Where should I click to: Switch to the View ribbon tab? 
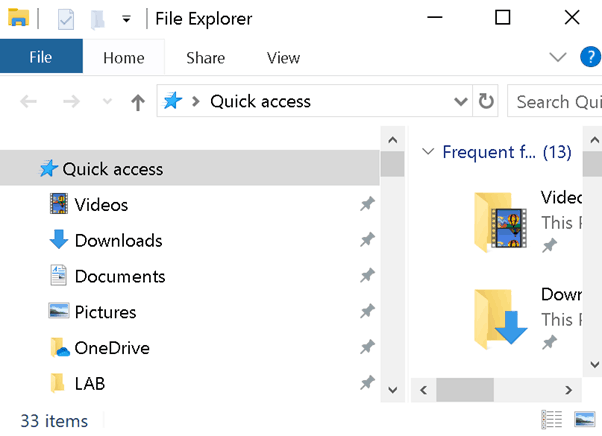pos(283,58)
